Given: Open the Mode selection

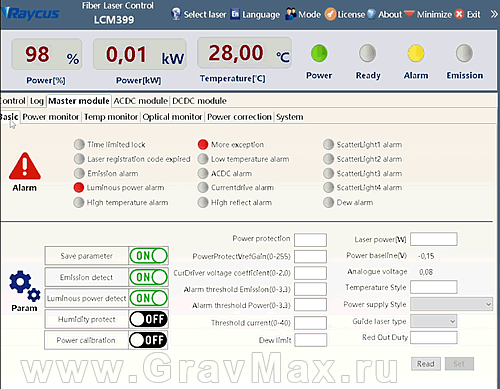Looking at the screenshot, I should pyautogui.click(x=303, y=14).
